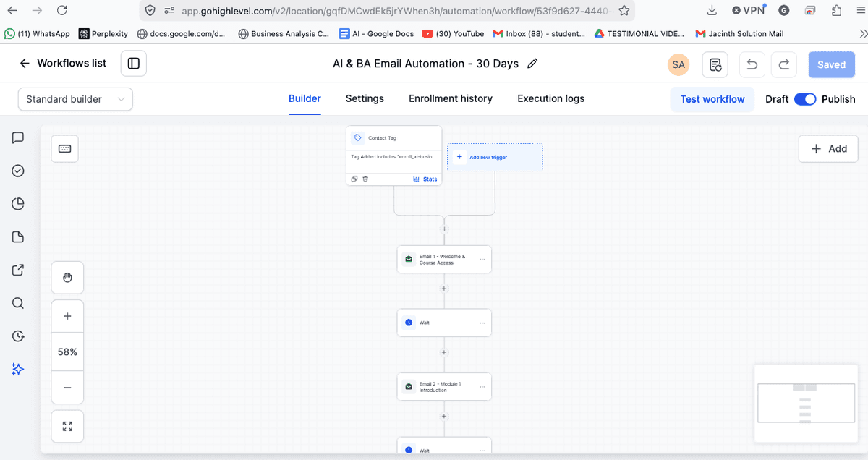Open the workflow notes icon in the header
The image size is (868, 460).
pyautogui.click(x=715, y=64)
